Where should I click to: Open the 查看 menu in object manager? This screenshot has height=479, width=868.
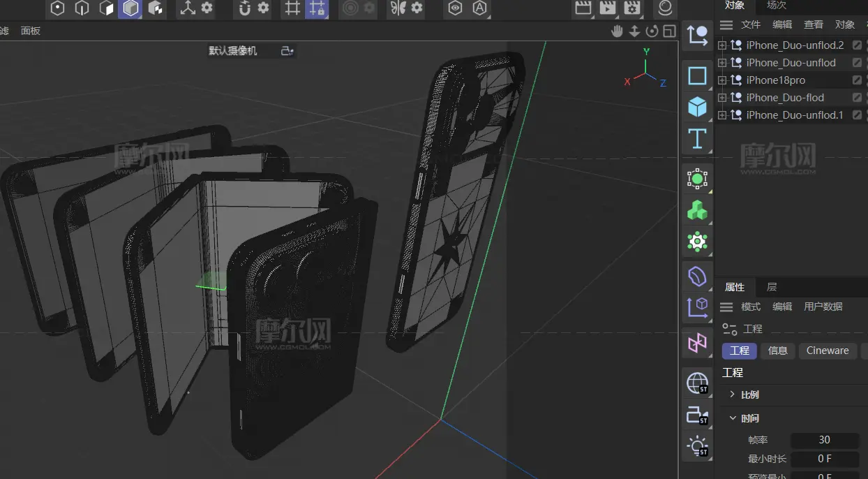coord(814,24)
